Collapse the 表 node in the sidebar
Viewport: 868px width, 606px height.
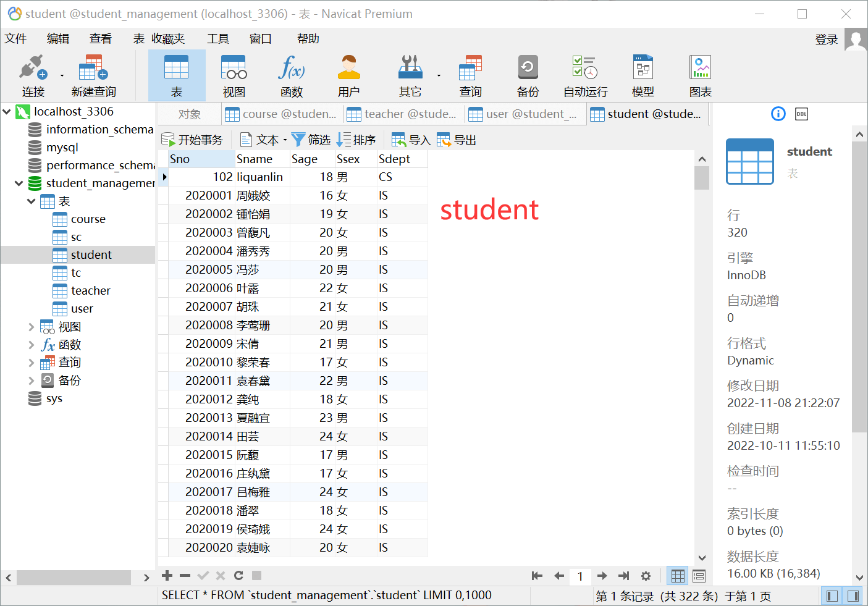click(31, 201)
